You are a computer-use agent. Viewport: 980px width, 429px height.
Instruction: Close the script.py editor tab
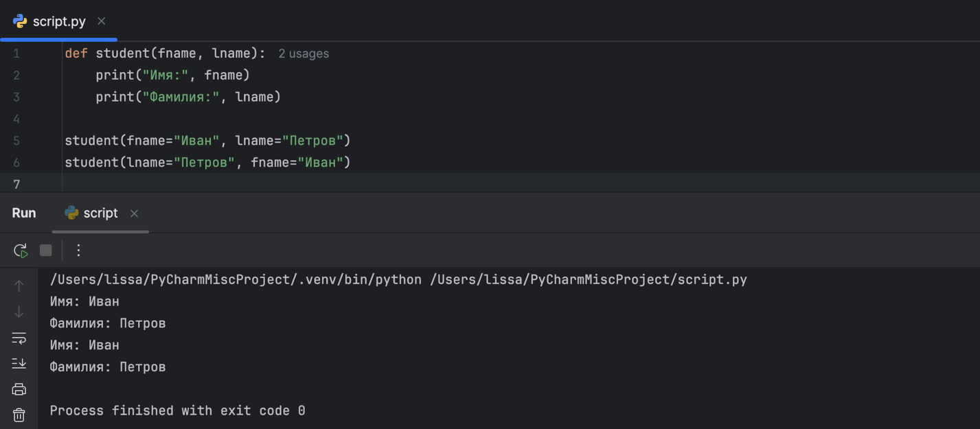[x=102, y=21]
